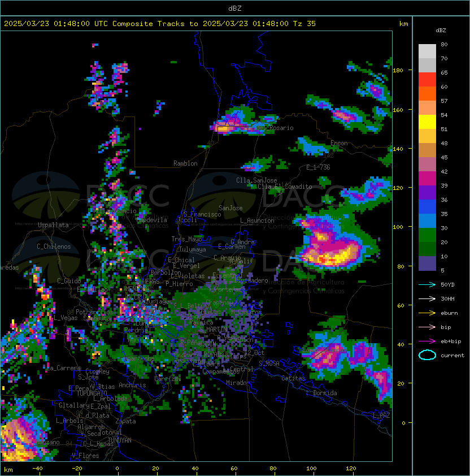Click the 'L_Vegas' map label
This screenshot has height=476, width=470.
66,318
